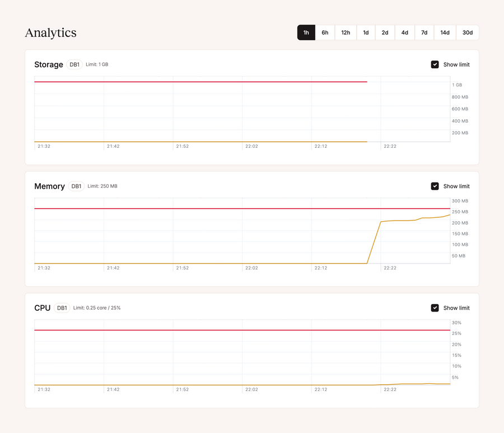This screenshot has width=504, height=433.
Task: Switch to the 4d time range
Action: click(x=404, y=32)
